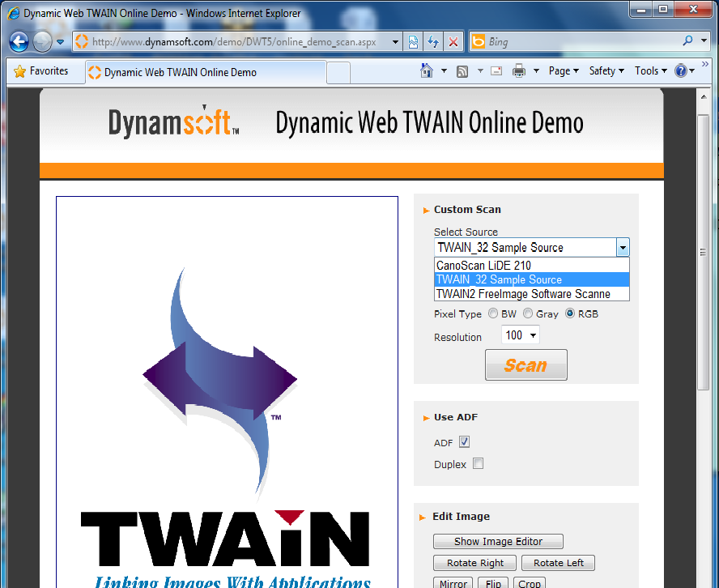Click Show Image Editor button
719x588 pixels.
tap(498, 541)
